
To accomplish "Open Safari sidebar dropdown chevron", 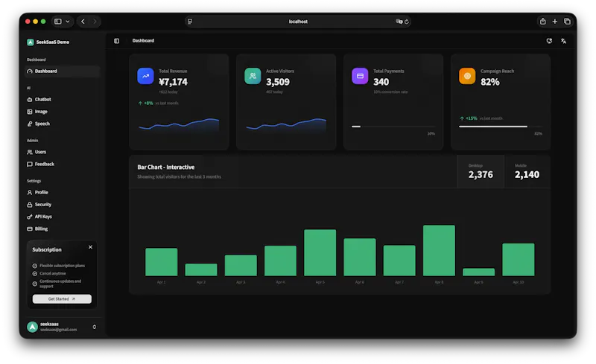I will click(68, 22).
